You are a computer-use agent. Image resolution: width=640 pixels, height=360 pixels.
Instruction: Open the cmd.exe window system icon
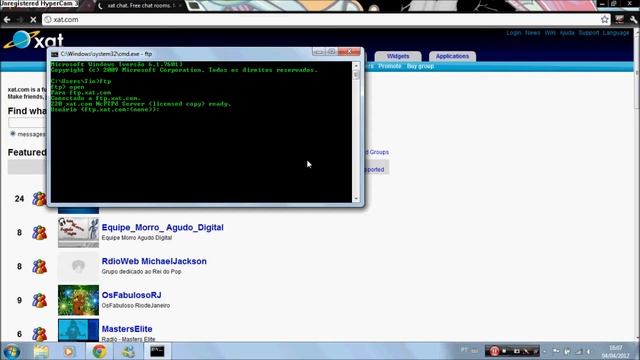coord(54,54)
